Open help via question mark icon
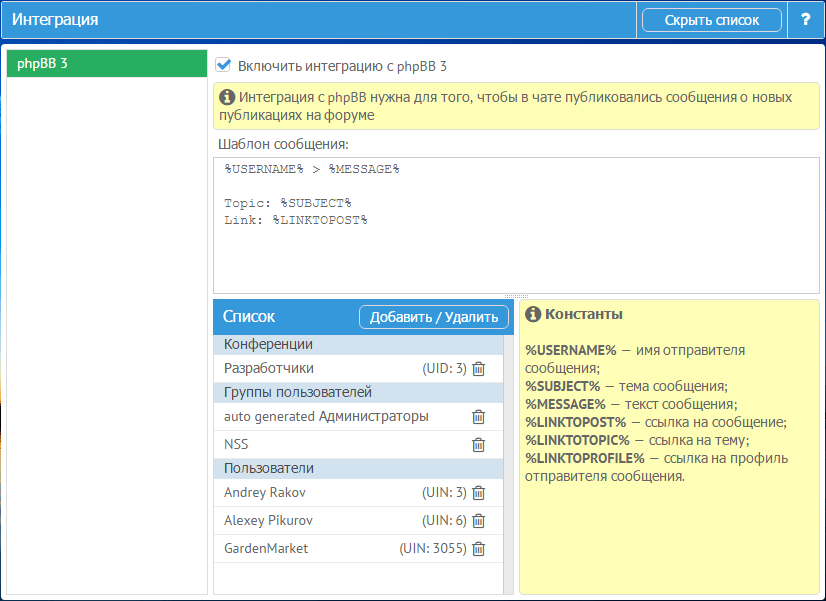Viewport: 826px width, 601px height. point(805,20)
